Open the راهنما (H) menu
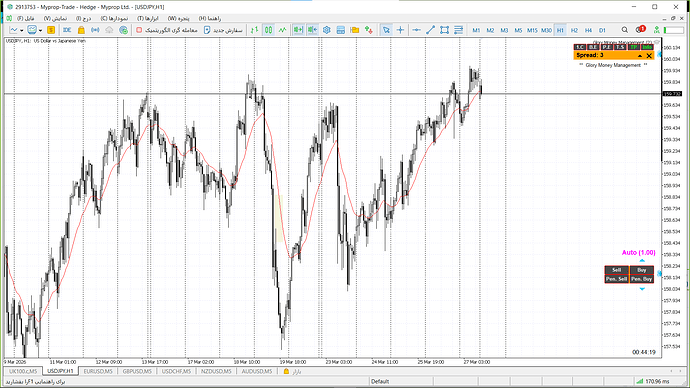 [210, 18]
